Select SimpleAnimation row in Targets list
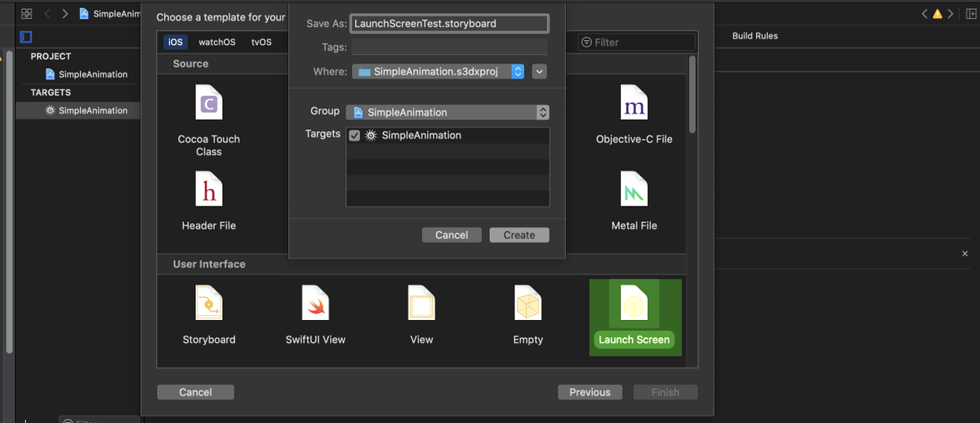Screen dimensions: 980x423 point(448,136)
